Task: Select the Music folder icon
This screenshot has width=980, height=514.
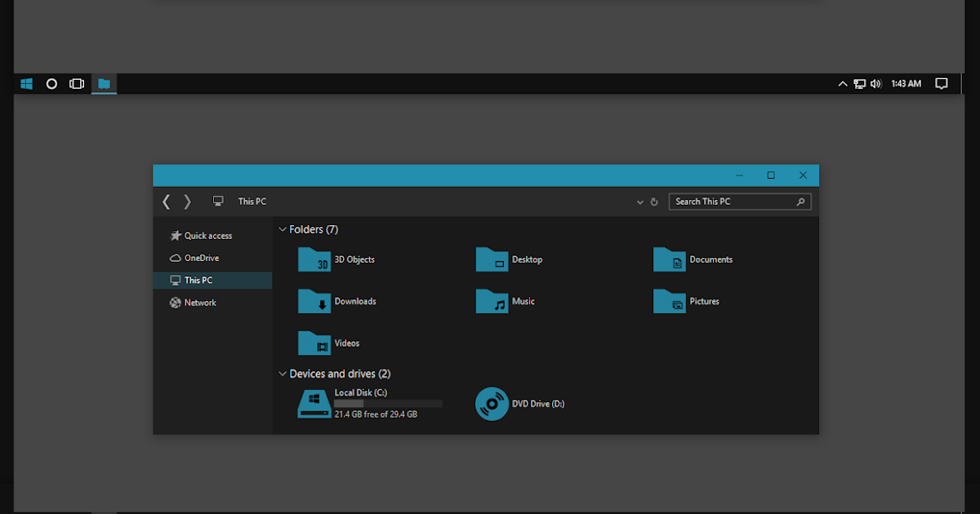Action: coord(492,301)
